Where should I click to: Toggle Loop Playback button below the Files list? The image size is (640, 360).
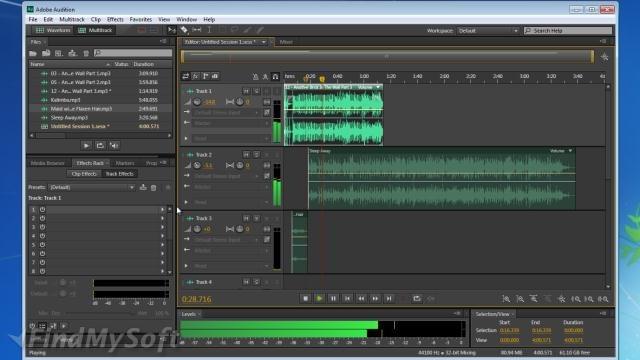point(100,145)
